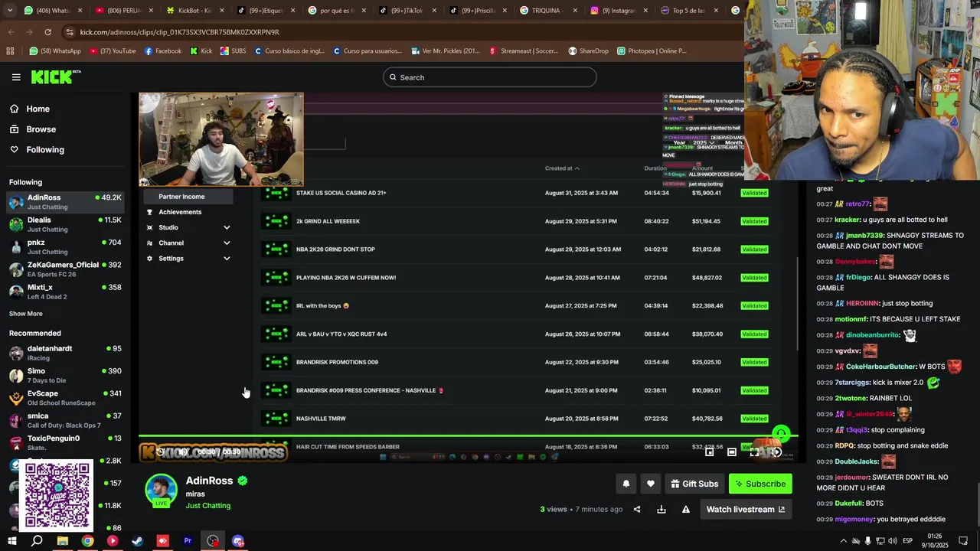Go to Home in sidebar
980x551 pixels.
[38, 109]
